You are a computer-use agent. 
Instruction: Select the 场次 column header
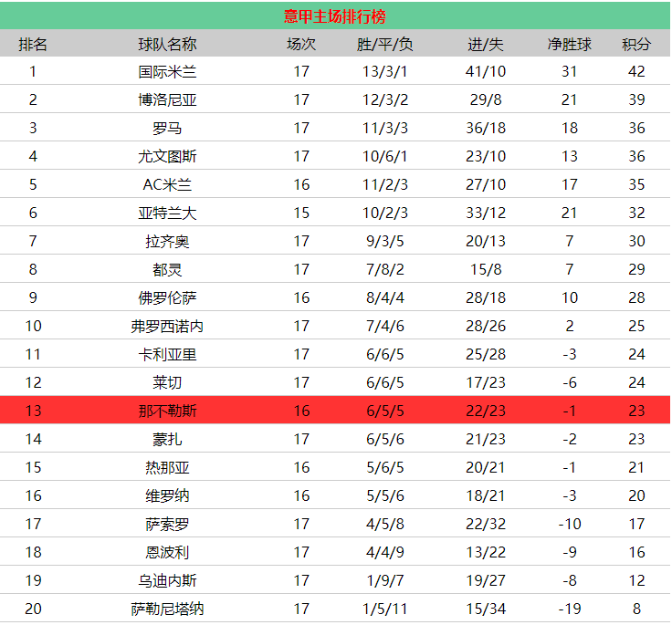pyautogui.click(x=301, y=44)
